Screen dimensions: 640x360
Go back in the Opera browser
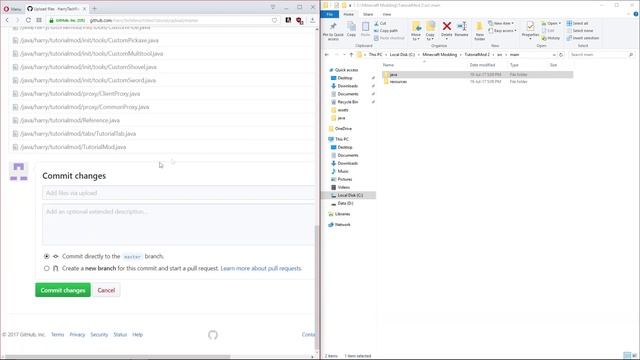pyautogui.click(x=7, y=20)
